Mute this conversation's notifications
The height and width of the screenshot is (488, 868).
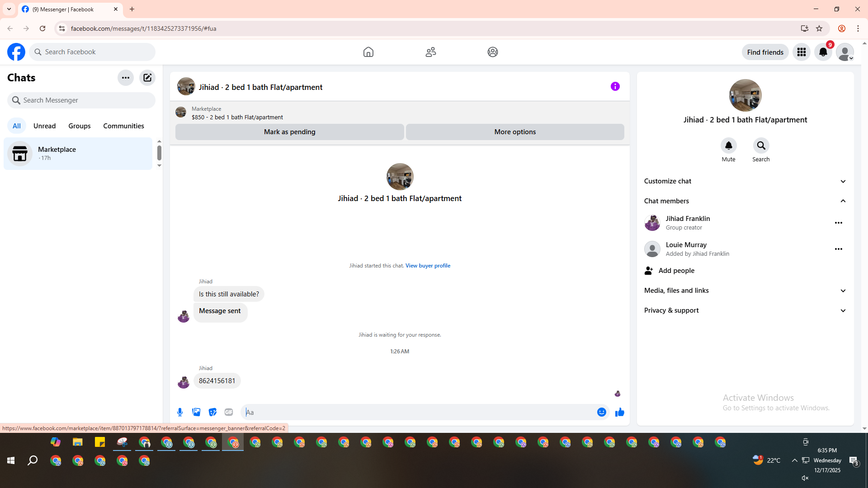click(728, 146)
